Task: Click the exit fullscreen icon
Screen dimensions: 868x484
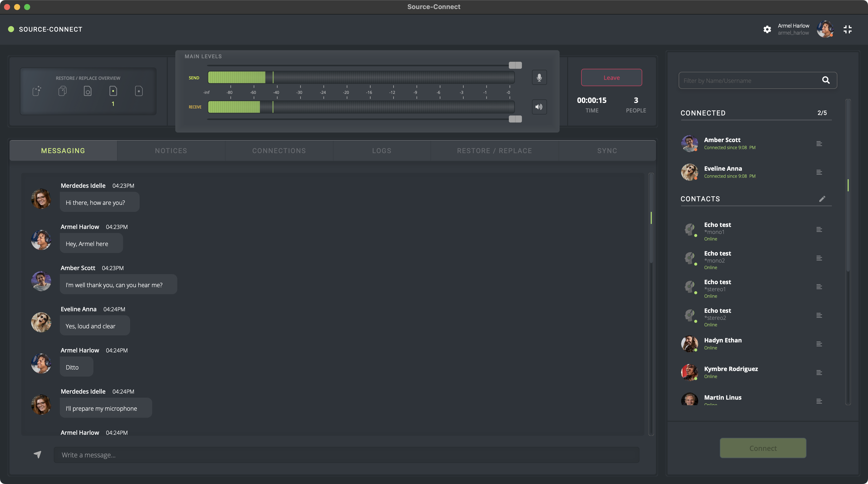Action: tap(847, 29)
